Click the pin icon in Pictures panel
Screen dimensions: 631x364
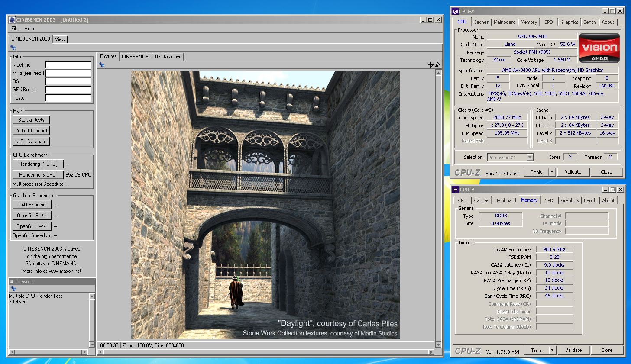pos(102,65)
